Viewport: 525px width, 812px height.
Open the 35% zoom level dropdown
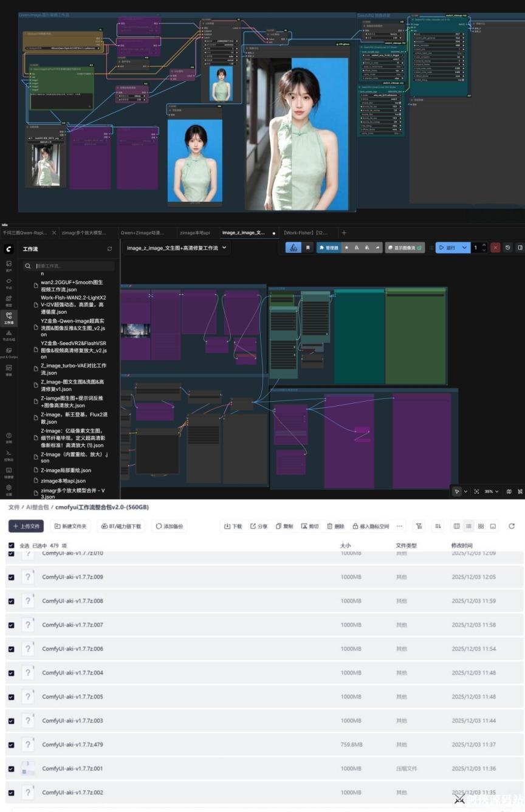click(x=492, y=491)
